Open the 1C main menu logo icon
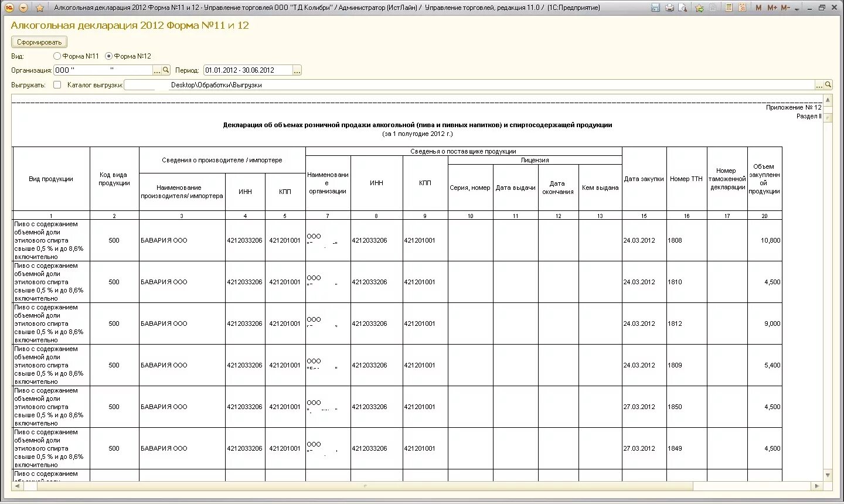The height and width of the screenshot is (504, 844). pyautogui.click(x=9, y=8)
